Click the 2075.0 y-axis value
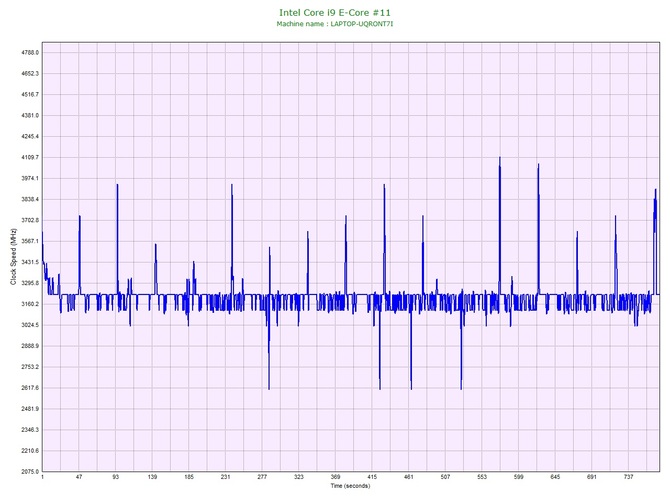The height and width of the screenshot is (503, 670). pos(30,471)
